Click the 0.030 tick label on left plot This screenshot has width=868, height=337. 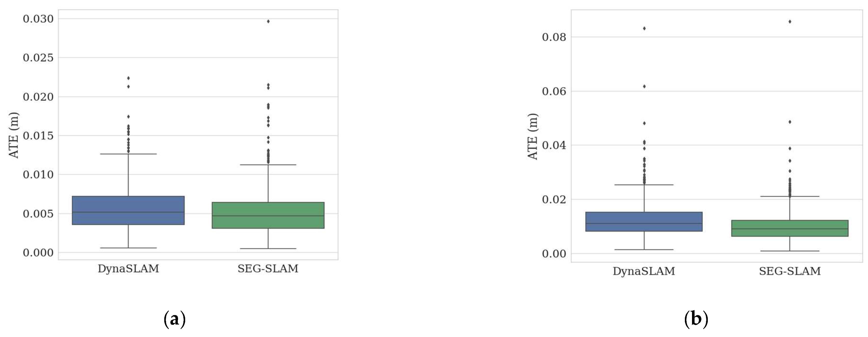click(x=38, y=19)
